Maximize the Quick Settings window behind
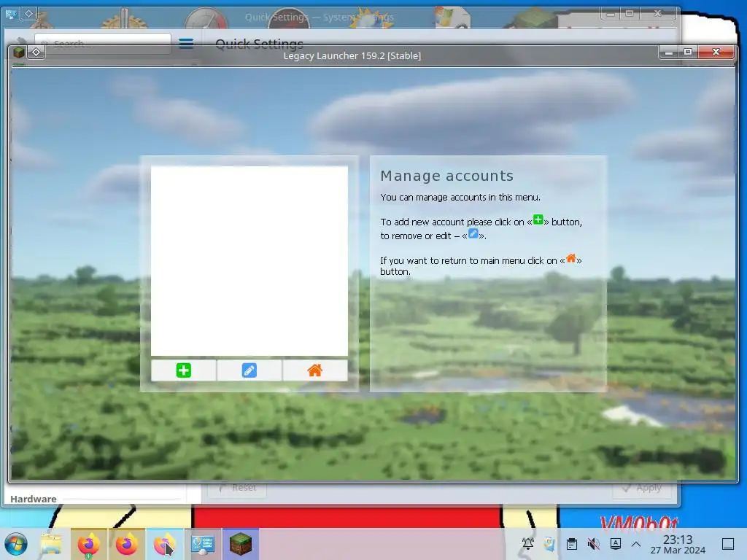 (630, 13)
